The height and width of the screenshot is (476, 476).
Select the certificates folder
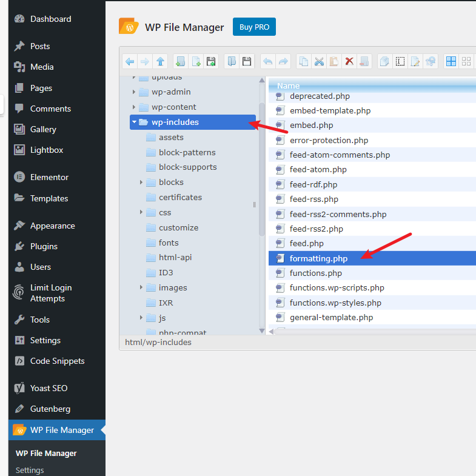click(x=180, y=197)
